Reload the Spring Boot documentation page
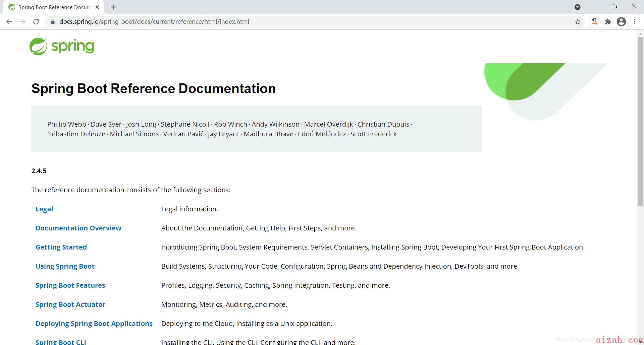 pyautogui.click(x=36, y=22)
